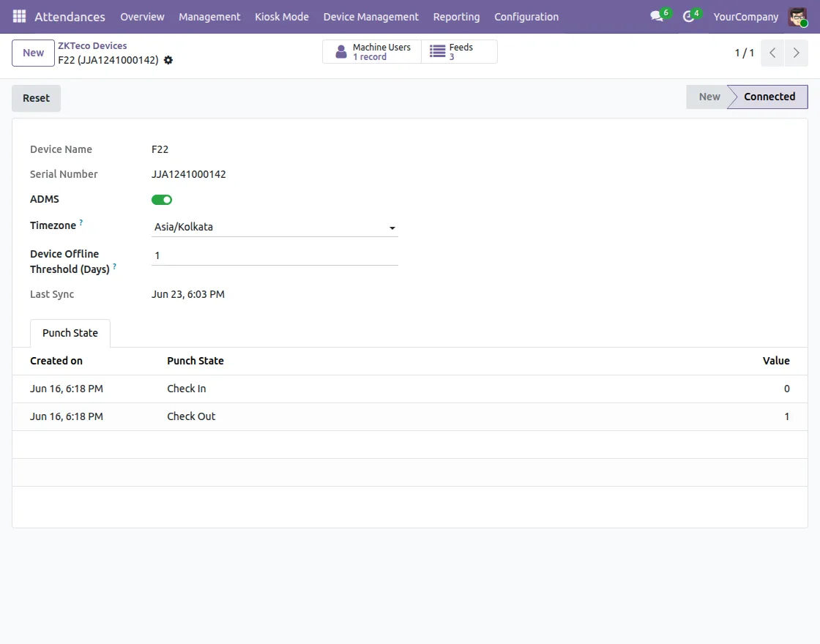The height and width of the screenshot is (644, 820).
Task: Toggle the ADMS switch off
Action: [x=162, y=200]
